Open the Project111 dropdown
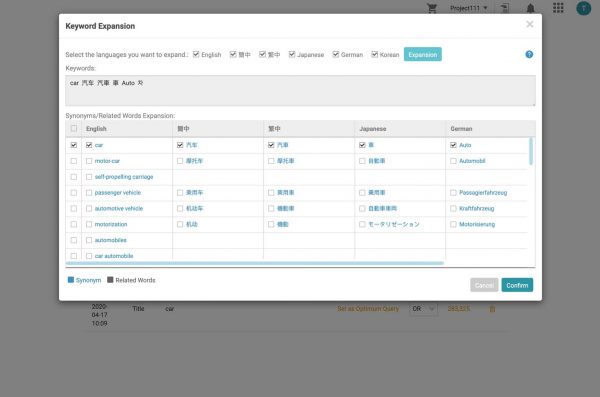The width and height of the screenshot is (600, 397). tap(468, 8)
